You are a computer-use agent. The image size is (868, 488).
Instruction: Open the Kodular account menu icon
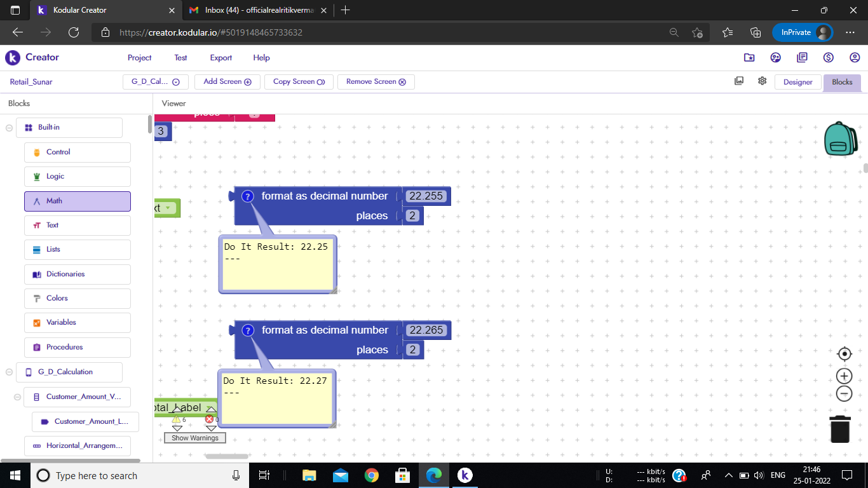(x=855, y=57)
